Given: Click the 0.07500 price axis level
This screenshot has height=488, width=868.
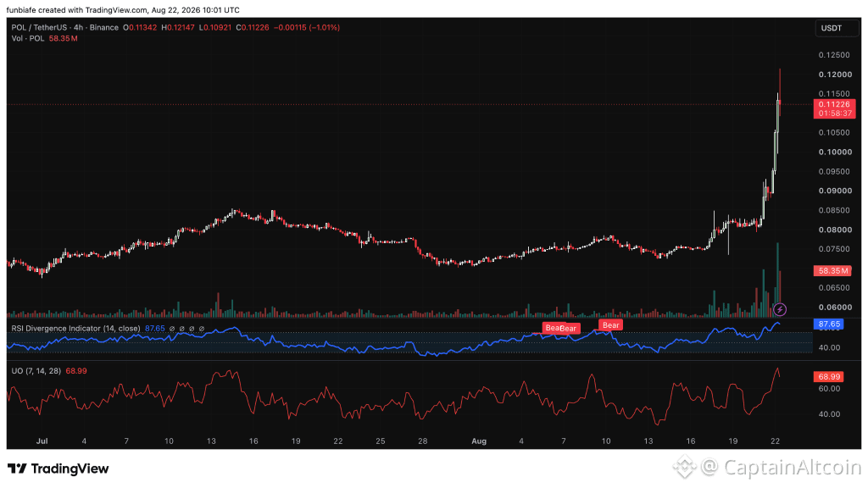Looking at the screenshot, I should [834, 249].
